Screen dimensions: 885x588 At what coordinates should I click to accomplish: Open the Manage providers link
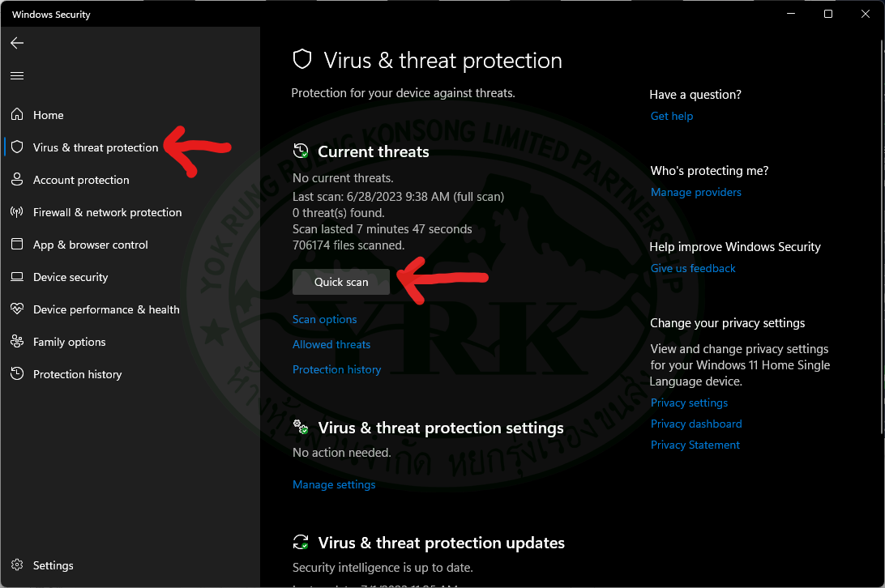coord(696,193)
